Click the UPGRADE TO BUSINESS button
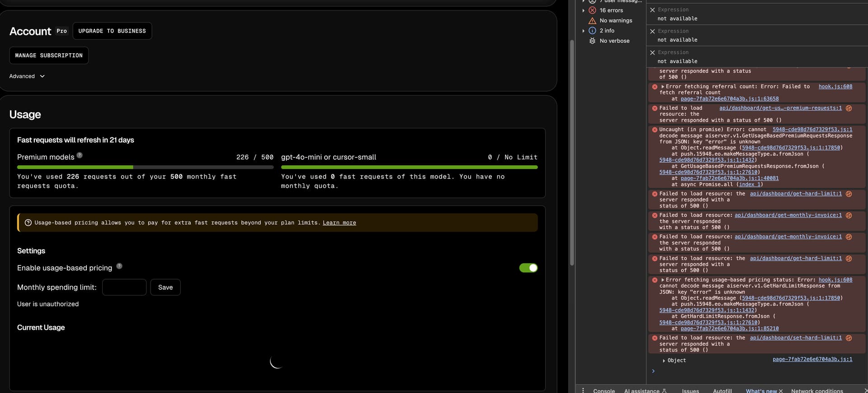The width and height of the screenshot is (868, 393). click(112, 31)
